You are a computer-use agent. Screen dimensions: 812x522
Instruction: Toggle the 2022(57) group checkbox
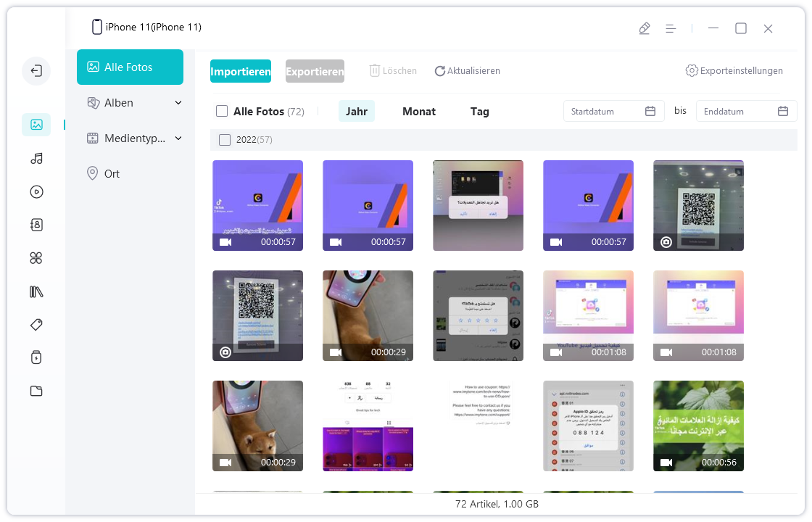pyautogui.click(x=225, y=140)
